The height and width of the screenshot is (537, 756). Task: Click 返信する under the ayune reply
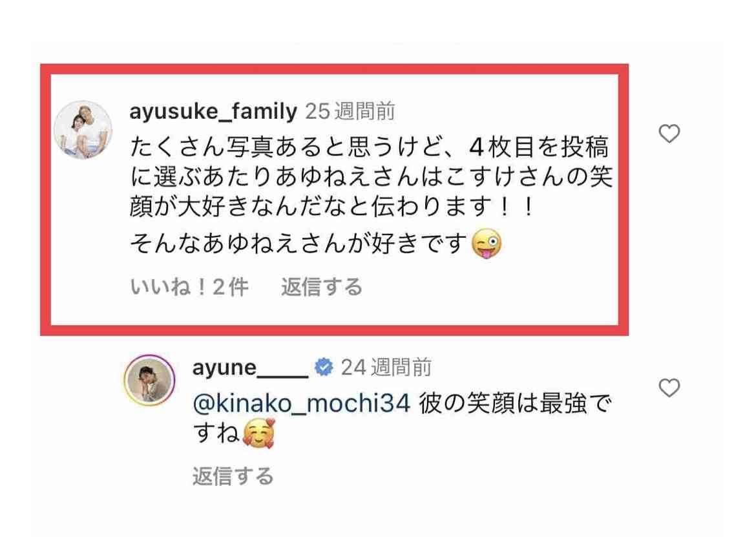tap(233, 476)
